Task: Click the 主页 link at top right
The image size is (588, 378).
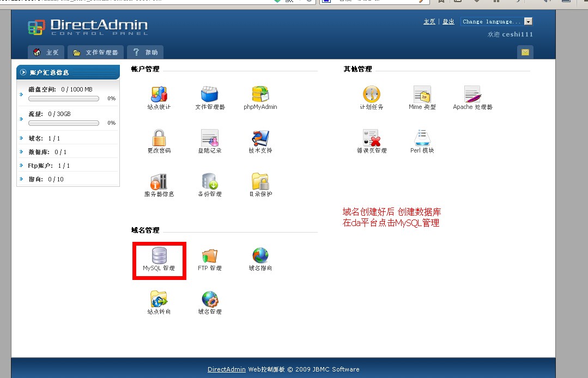Action: (x=429, y=21)
